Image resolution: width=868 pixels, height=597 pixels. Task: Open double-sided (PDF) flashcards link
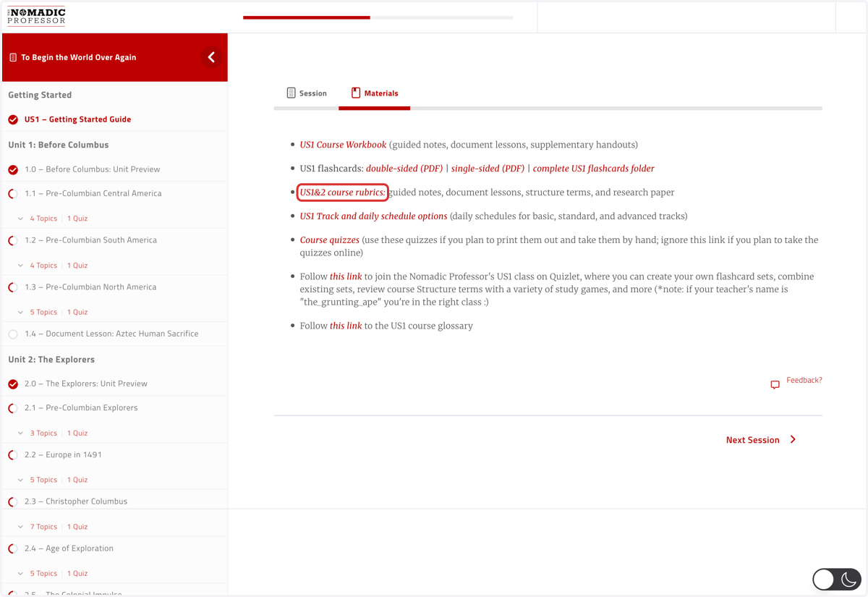pos(404,169)
